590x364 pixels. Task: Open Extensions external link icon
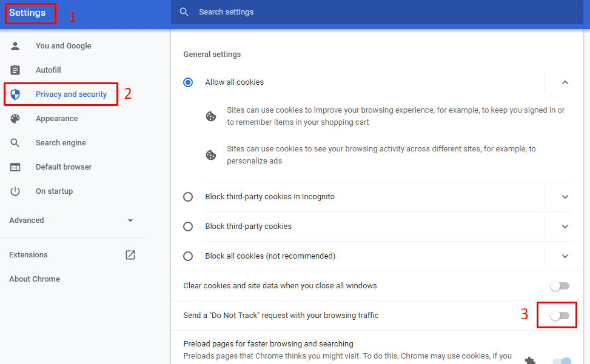point(130,255)
